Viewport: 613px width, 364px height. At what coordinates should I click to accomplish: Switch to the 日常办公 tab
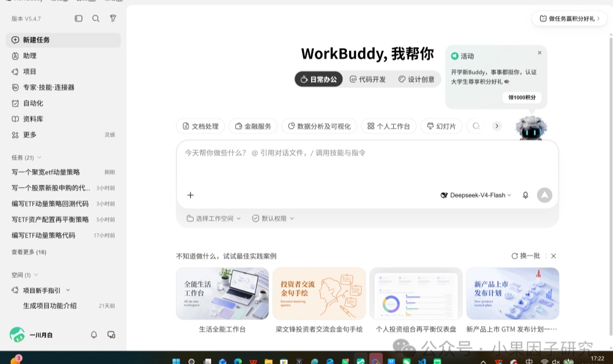click(318, 79)
